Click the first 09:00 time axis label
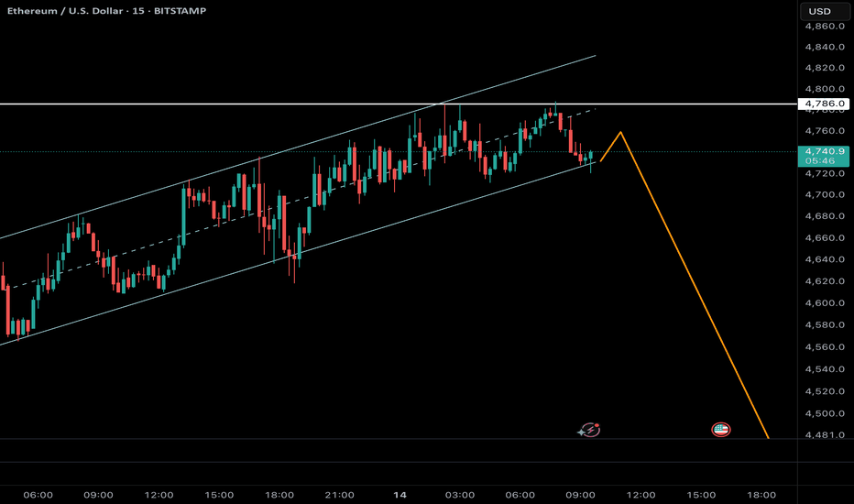This screenshot has height=504, width=854. (99, 495)
